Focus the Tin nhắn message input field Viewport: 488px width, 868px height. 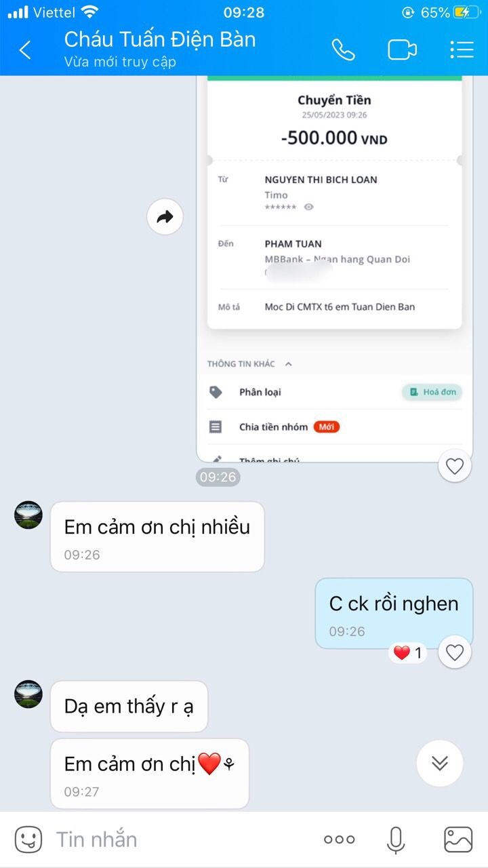(183, 840)
